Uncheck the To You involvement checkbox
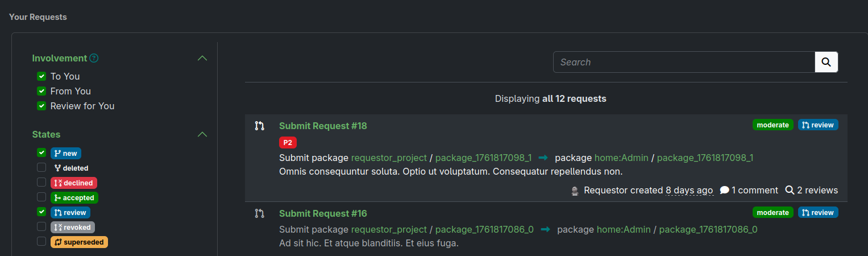868x256 pixels. 41,76
